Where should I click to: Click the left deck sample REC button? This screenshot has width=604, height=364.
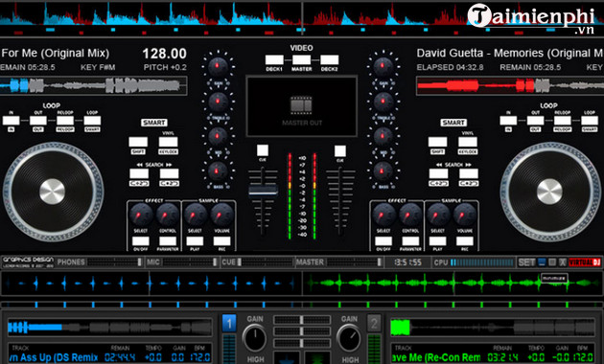(x=221, y=241)
